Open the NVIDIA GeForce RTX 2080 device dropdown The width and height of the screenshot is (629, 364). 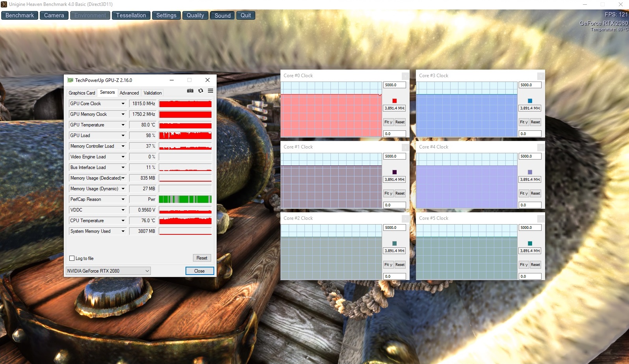point(108,271)
